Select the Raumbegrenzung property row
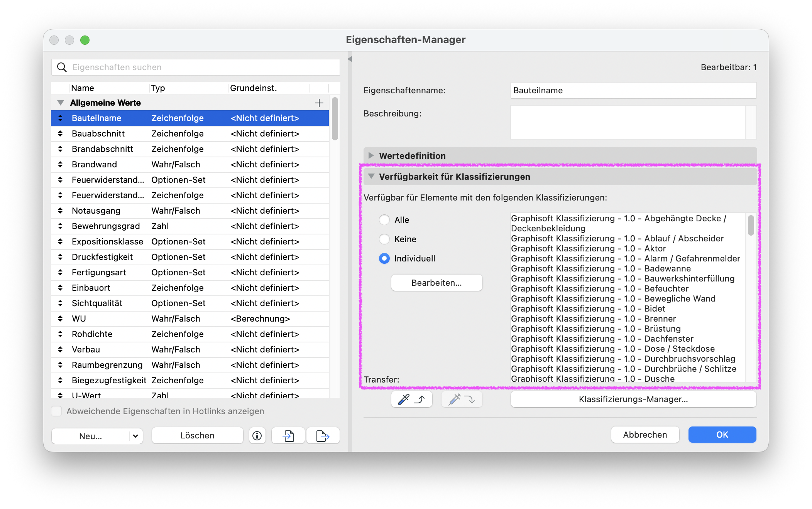This screenshot has width=812, height=509. point(190,365)
